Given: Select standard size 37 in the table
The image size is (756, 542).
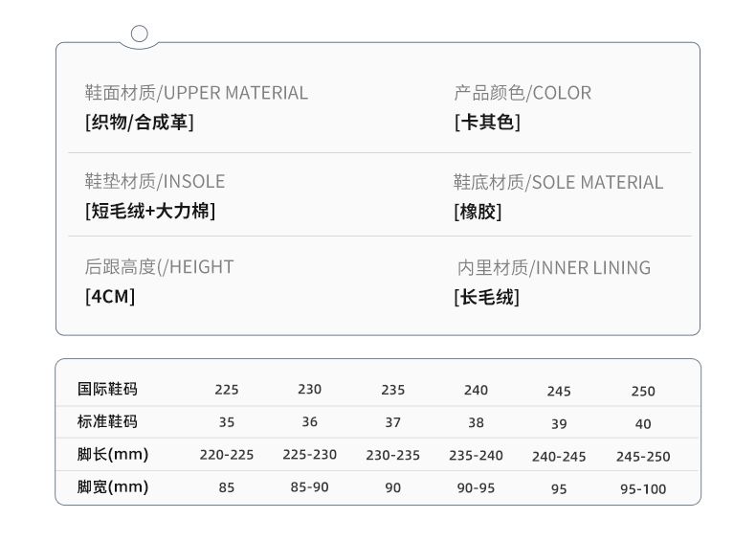Looking at the screenshot, I should click(x=392, y=422).
